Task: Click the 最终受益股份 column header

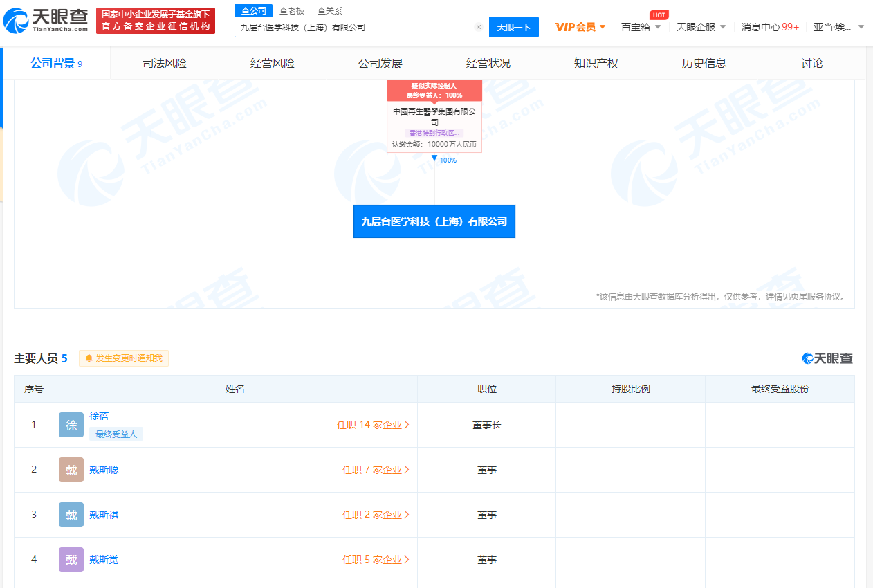Action: coord(780,389)
